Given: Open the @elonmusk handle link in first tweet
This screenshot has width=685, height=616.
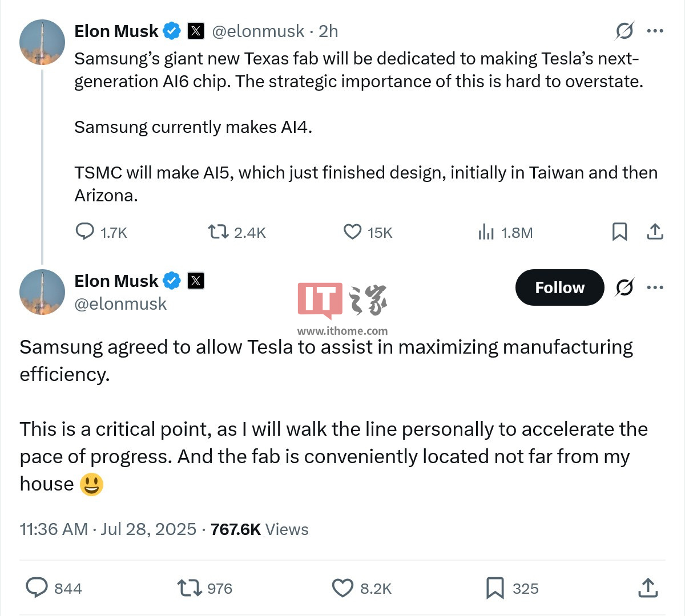Looking at the screenshot, I should click(258, 31).
